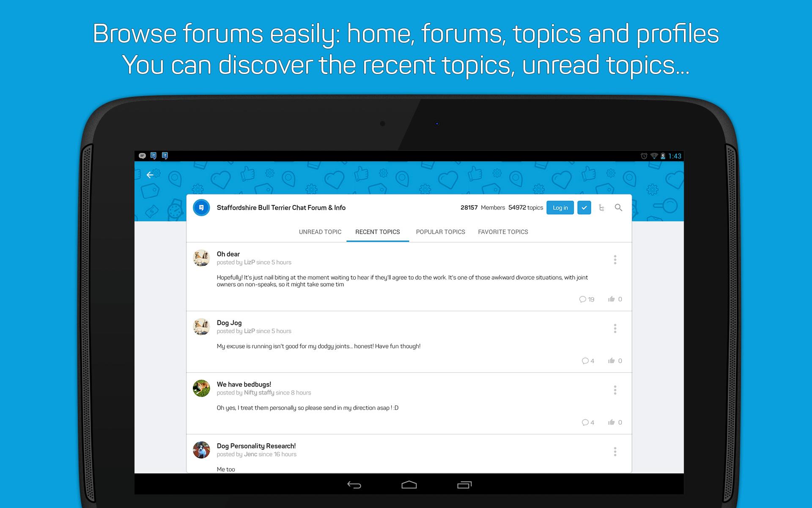Click the three-dot menu icon on Oh dear post
Viewport: 812px width, 508px height.
(x=615, y=259)
